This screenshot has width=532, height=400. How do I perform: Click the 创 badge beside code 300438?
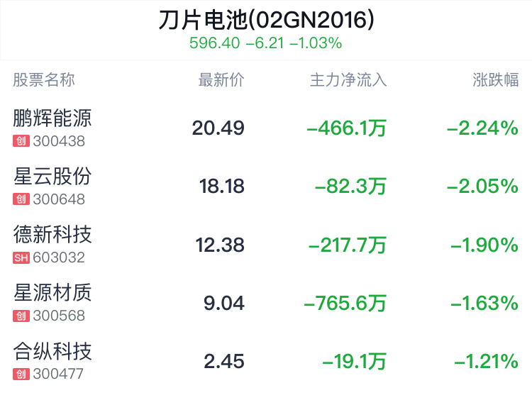pos(21,141)
